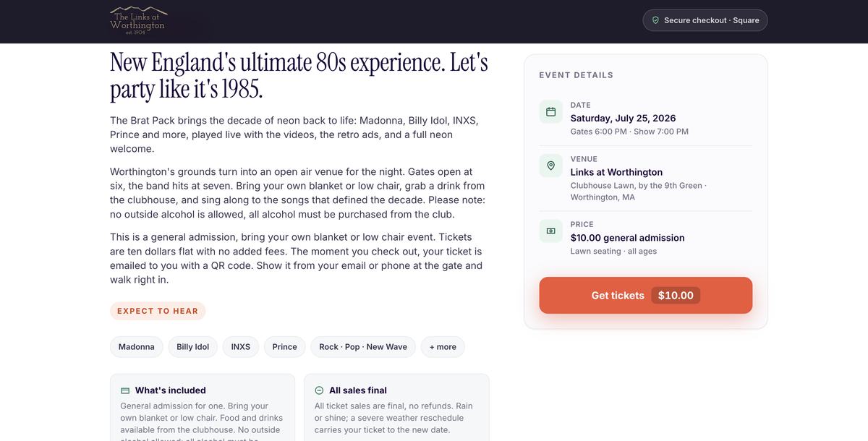This screenshot has width=868, height=441.
Task: Select the Rock · Pop · New Wave chip
Action: coord(363,347)
